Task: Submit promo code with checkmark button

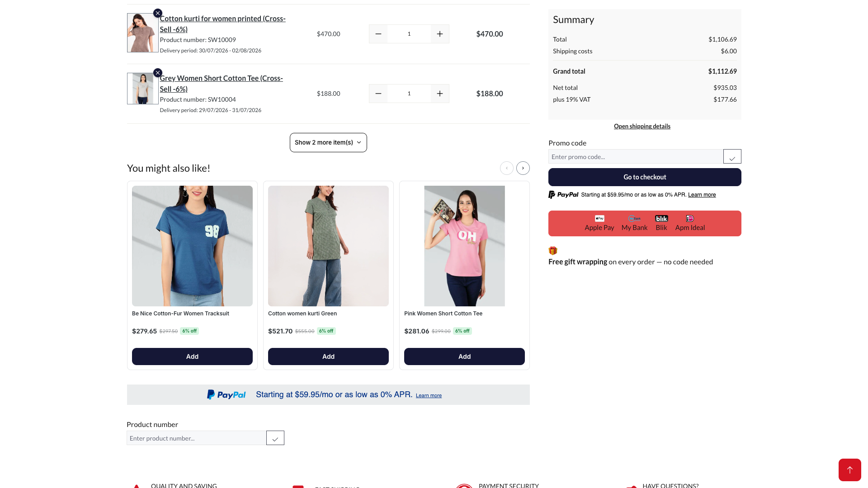Action: pyautogui.click(x=732, y=156)
